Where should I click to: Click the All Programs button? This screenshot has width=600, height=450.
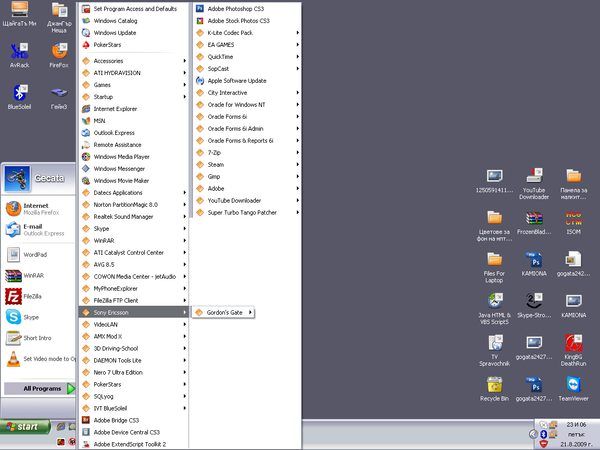pyautogui.click(x=39, y=388)
